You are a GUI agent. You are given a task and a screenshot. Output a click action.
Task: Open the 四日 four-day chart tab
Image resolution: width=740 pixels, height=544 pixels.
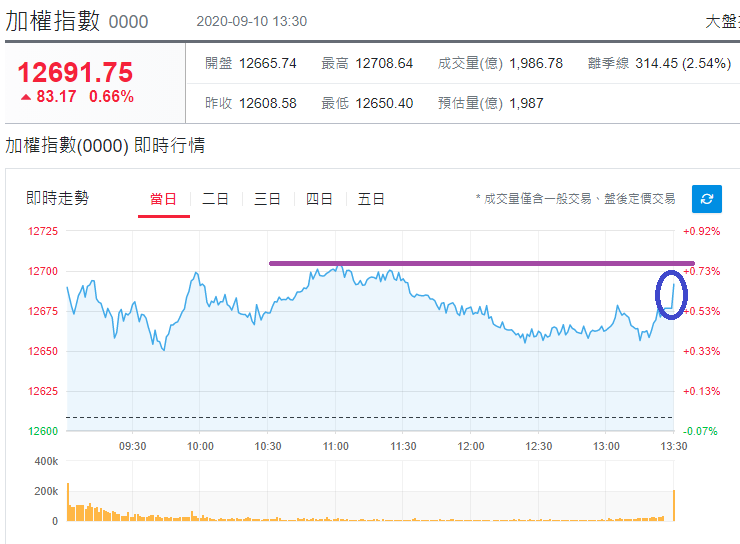(319, 199)
